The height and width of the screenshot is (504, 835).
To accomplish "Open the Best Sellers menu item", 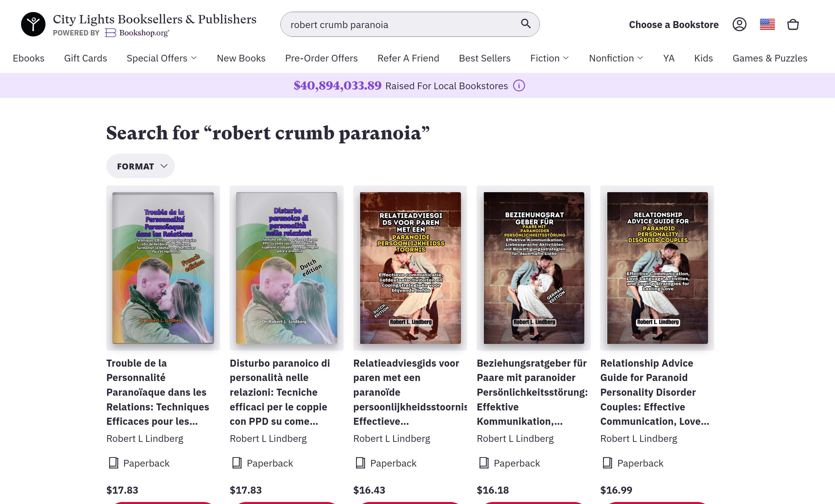I will click(485, 58).
